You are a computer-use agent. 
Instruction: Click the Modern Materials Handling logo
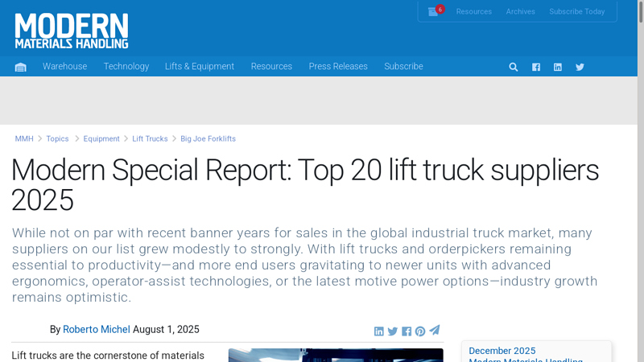(72, 31)
